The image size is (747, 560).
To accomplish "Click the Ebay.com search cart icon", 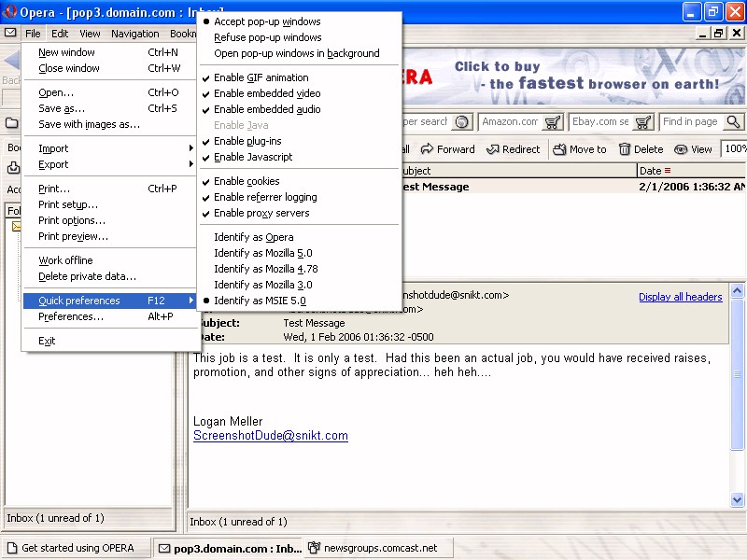I will (x=643, y=122).
